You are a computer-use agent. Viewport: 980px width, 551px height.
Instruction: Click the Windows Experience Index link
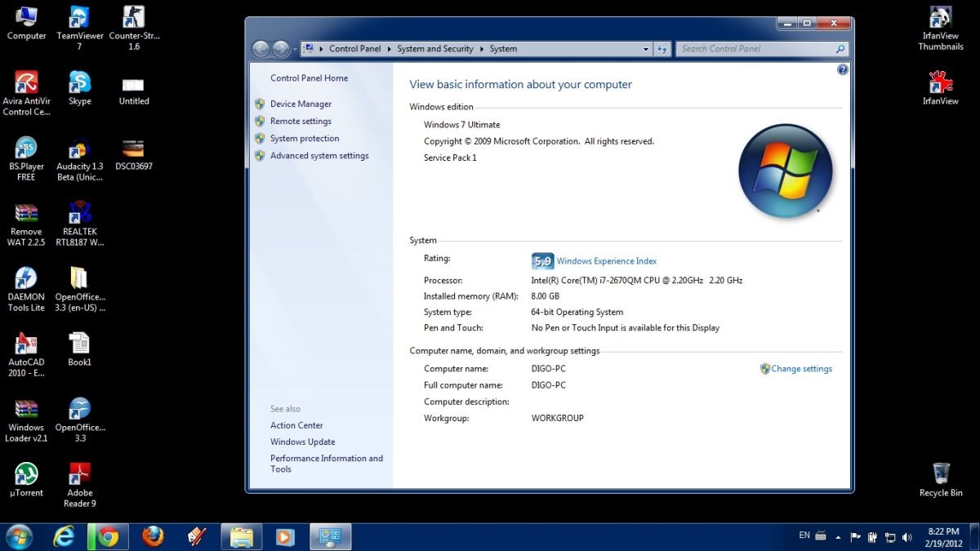point(606,261)
